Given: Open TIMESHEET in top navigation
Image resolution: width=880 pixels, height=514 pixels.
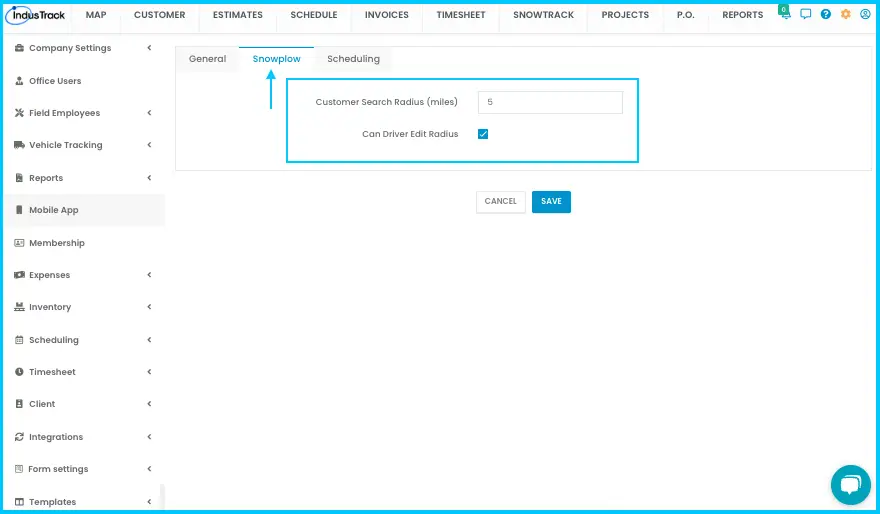Looking at the screenshot, I should 461,15.
